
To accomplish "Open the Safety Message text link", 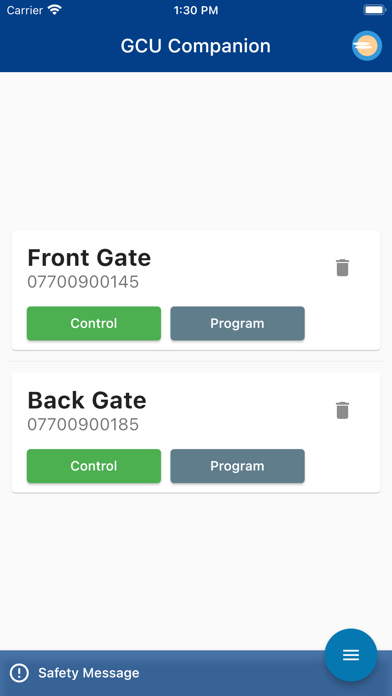I will (x=89, y=673).
